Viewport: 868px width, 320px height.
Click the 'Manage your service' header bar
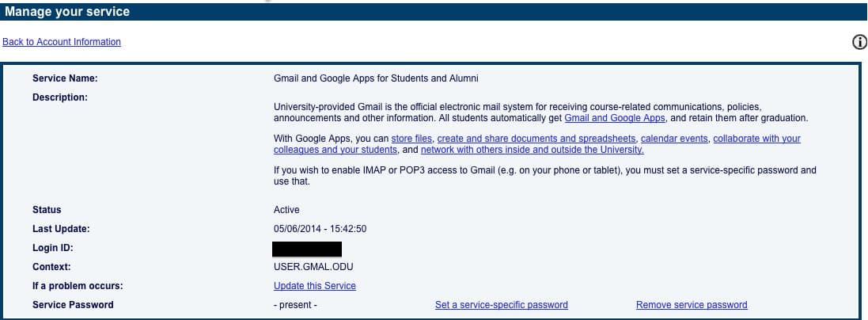[x=434, y=13]
